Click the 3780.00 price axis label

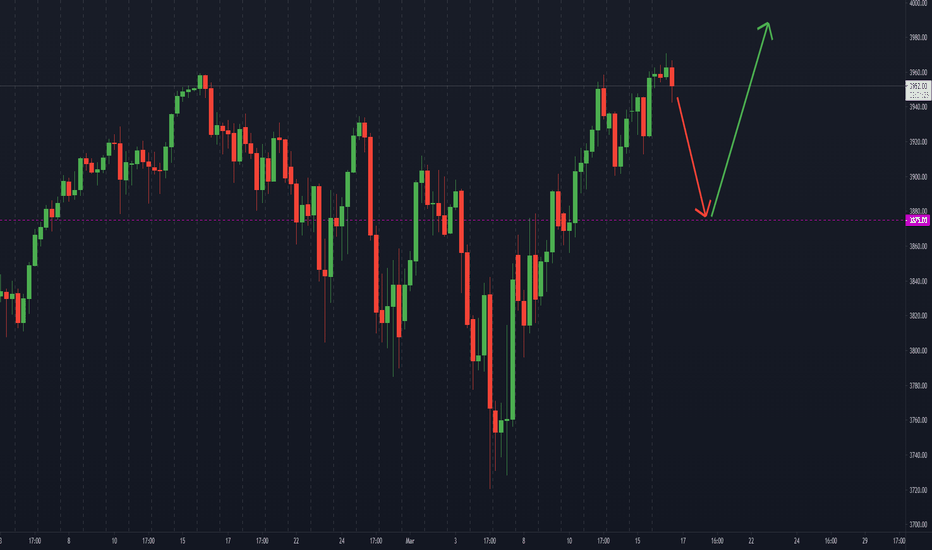click(x=918, y=386)
